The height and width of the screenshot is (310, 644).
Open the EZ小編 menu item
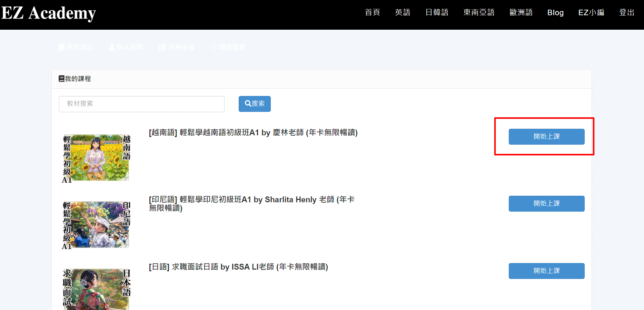(x=591, y=12)
